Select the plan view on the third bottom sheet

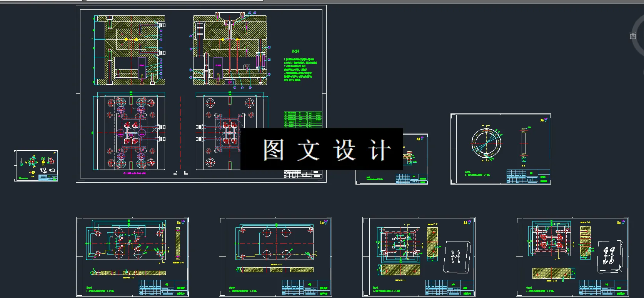(x=400, y=241)
